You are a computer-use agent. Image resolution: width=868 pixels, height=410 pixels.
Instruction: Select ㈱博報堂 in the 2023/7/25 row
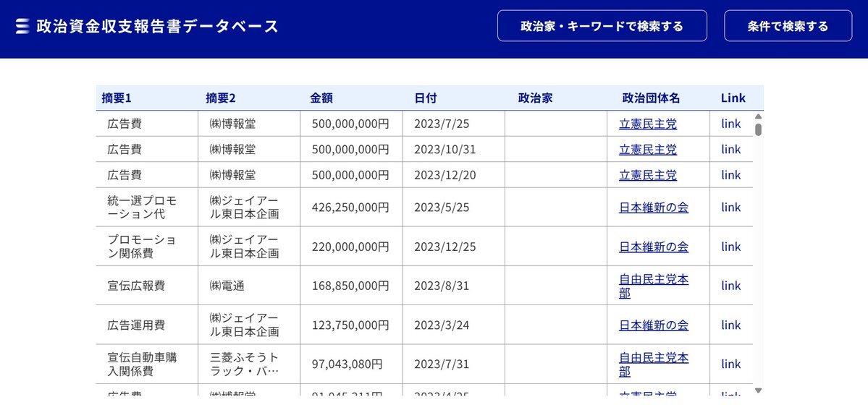click(249, 124)
